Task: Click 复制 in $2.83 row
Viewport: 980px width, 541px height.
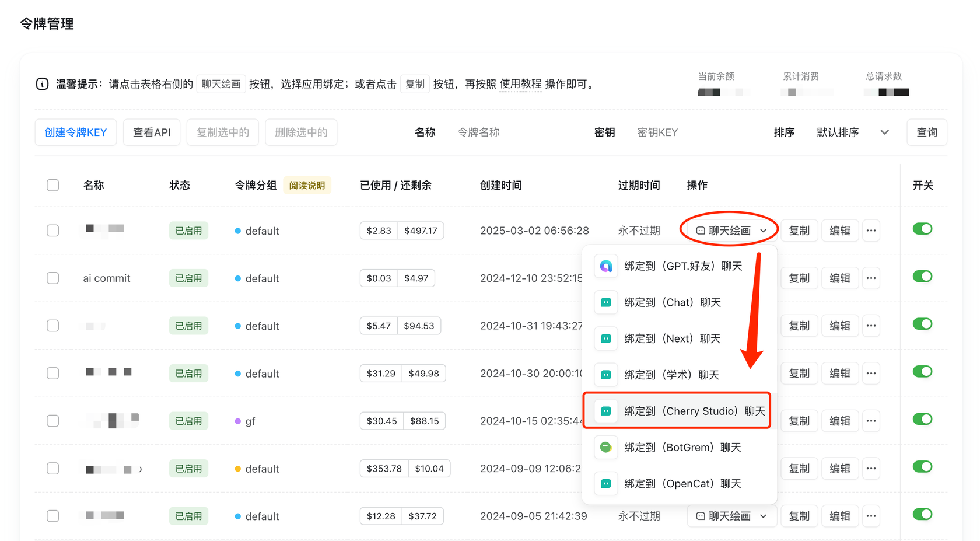Action: click(x=799, y=231)
